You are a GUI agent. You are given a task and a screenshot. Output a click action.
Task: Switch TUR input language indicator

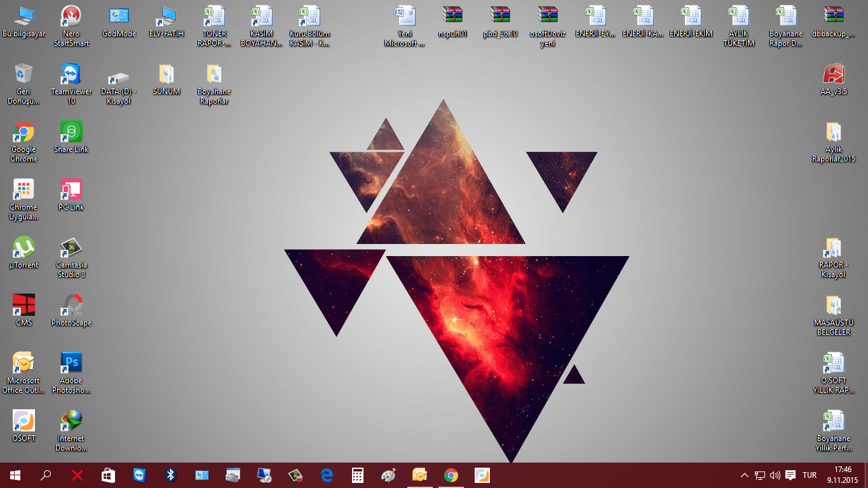[810, 475]
